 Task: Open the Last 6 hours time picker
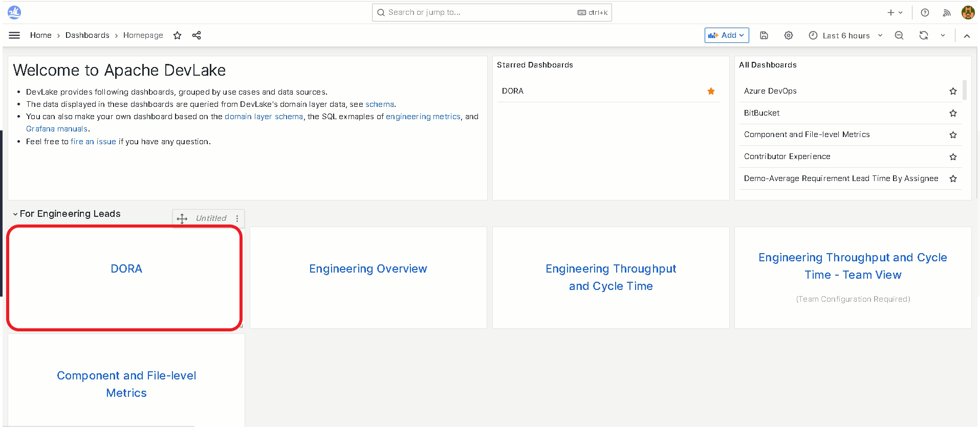tap(845, 35)
